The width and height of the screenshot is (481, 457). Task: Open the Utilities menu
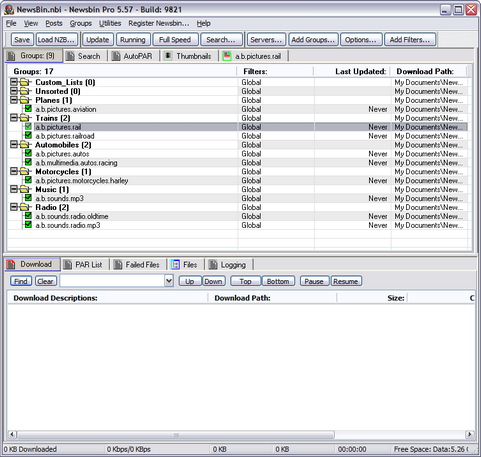pyautogui.click(x=110, y=23)
